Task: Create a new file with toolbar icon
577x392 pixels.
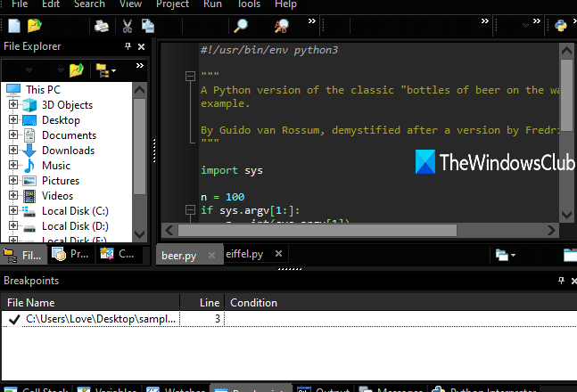Action: [x=14, y=26]
